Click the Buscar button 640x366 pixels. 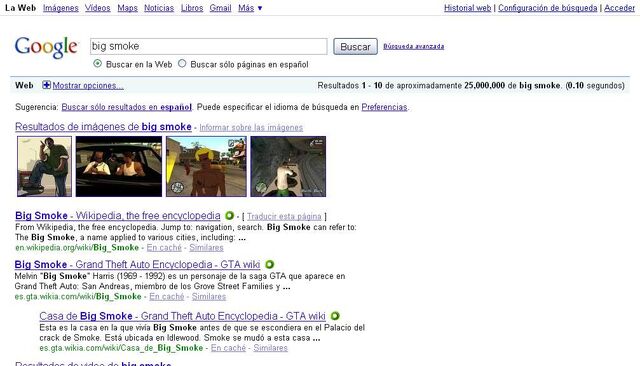(x=355, y=47)
